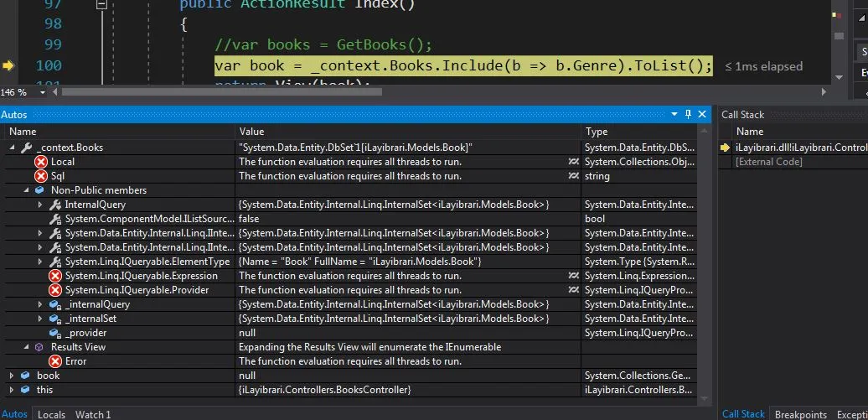Collapse the Non-Public members node
The height and width of the screenshot is (420, 868).
click(26, 190)
